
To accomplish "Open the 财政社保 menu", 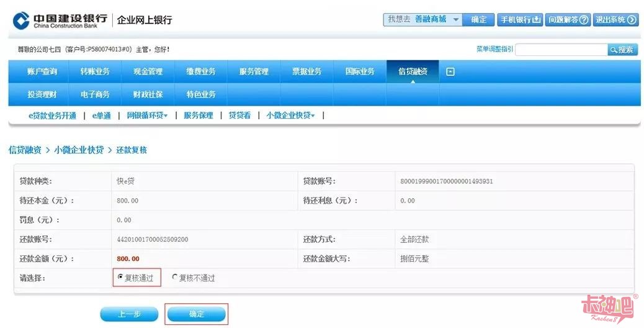I will 148,94.
